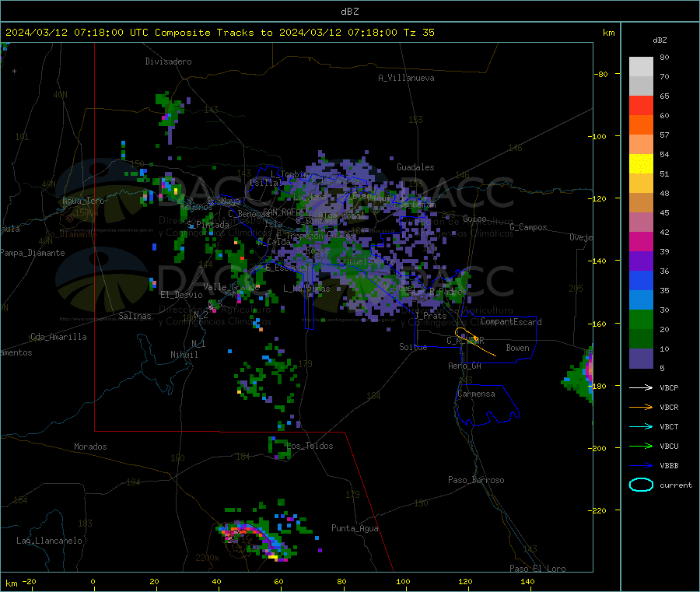Click the 'El_Desvio' map label
The image size is (700, 592).
pyautogui.click(x=181, y=295)
